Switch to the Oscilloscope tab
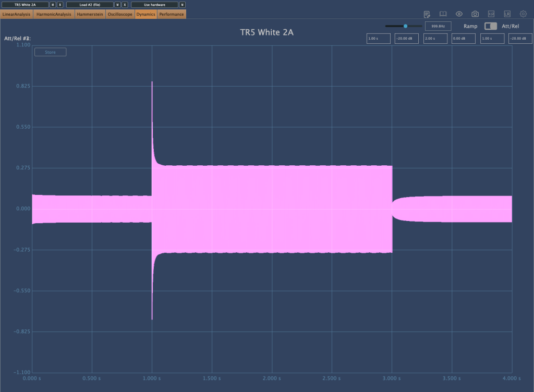This screenshot has height=392, width=534. (x=120, y=14)
